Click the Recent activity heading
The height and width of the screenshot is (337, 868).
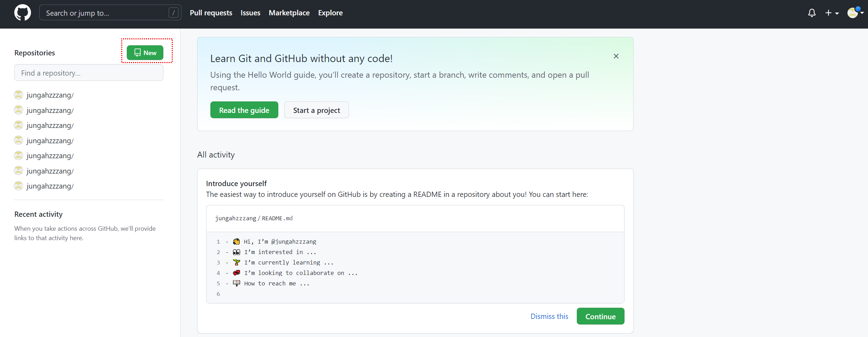38,214
